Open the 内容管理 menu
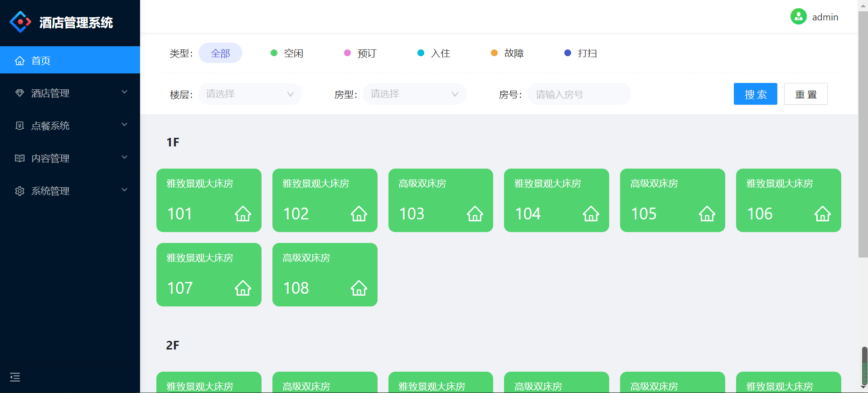The width and height of the screenshot is (868, 393). coord(70,158)
